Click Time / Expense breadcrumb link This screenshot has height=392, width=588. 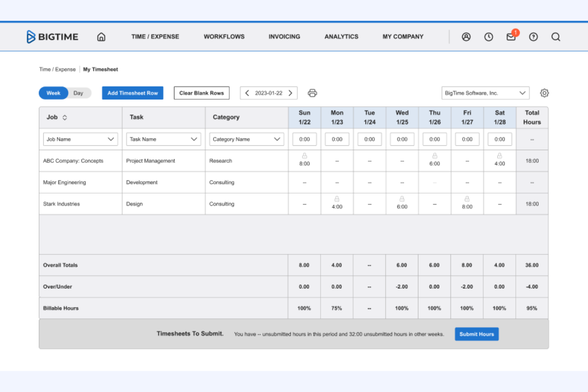(57, 69)
